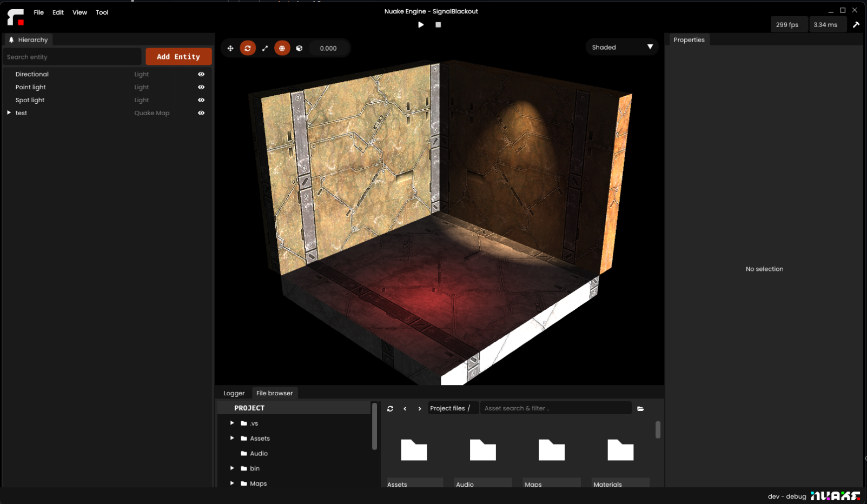Viewport: 867px width, 504px height.
Task: Select the Maps folder icon in tree
Action: tap(244, 483)
